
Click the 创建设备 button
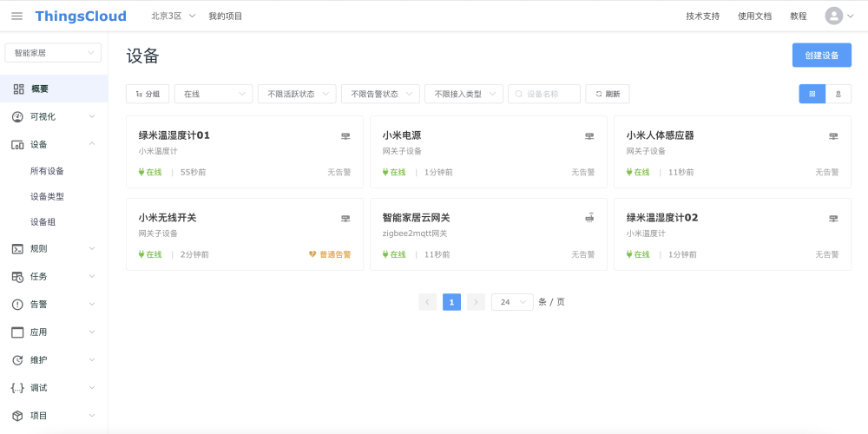coord(821,56)
